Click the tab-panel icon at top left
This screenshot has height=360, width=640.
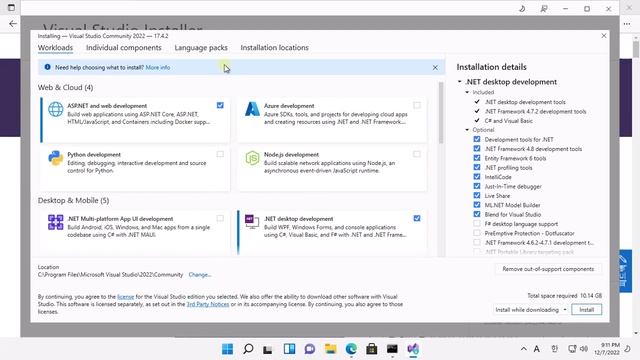pyautogui.click(x=11, y=8)
